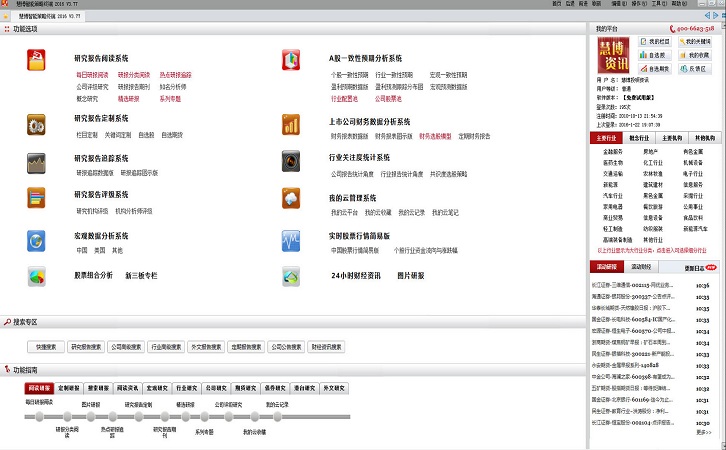Image resolution: width=726 pixels, height=450 pixels.
Task: Switch to 主要行业 tab
Action: coord(606,138)
